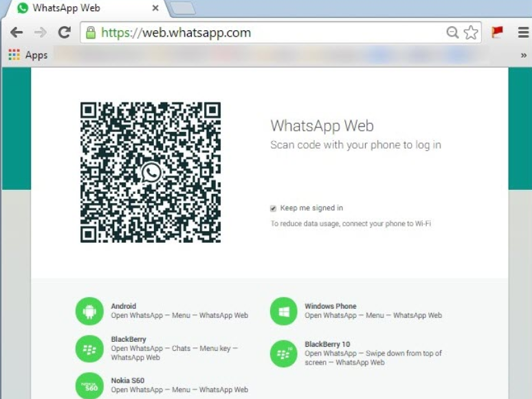Click the "BlackBerry 10" platform heading
This screenshot has width=532, height=399.
327,344
